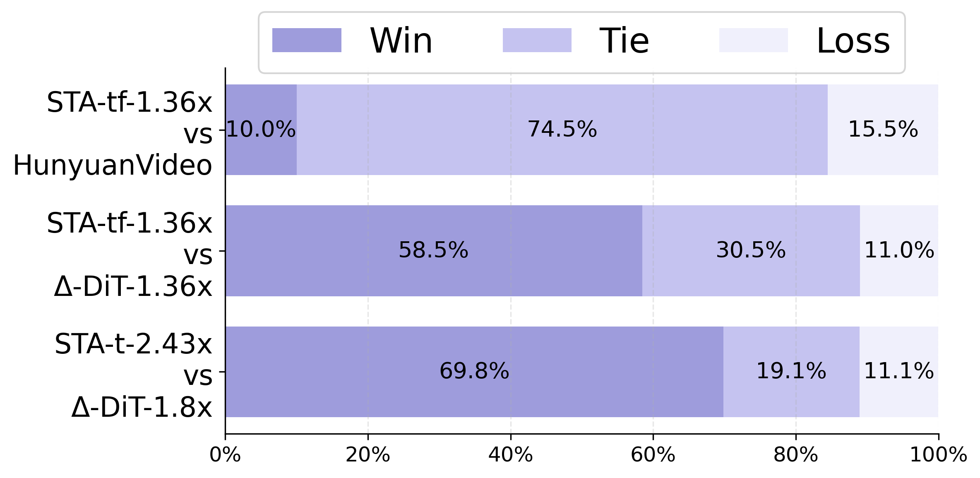Click the Win legend color swatch
Screen dimensions: 980x478
(x=307, y=40)
